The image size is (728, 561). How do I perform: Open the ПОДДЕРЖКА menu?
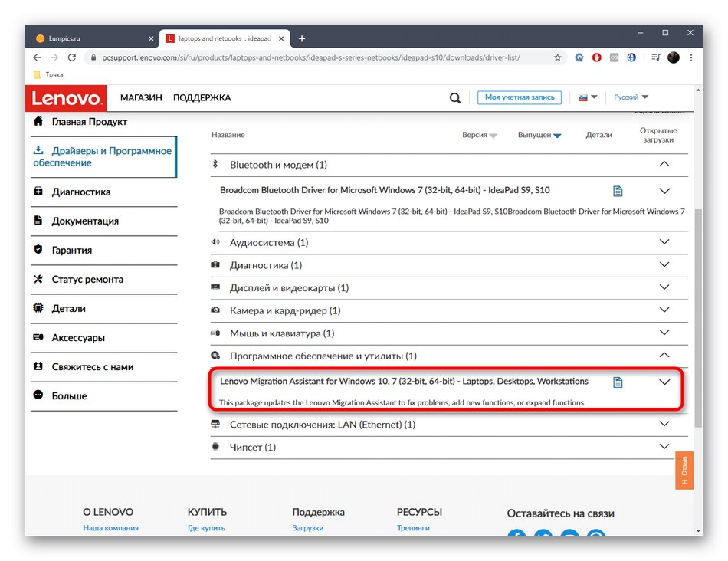pyautogui.click(x=202, y=98)
